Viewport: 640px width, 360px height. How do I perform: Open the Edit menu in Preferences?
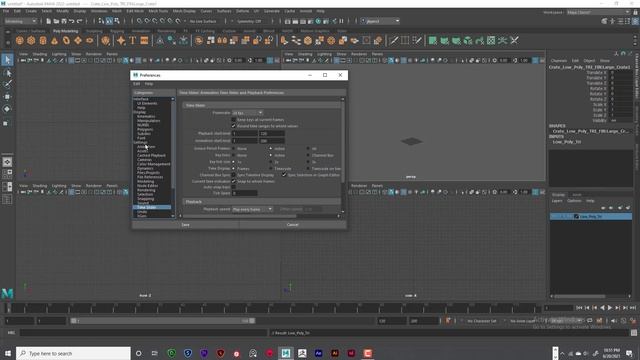click(136, 84)
